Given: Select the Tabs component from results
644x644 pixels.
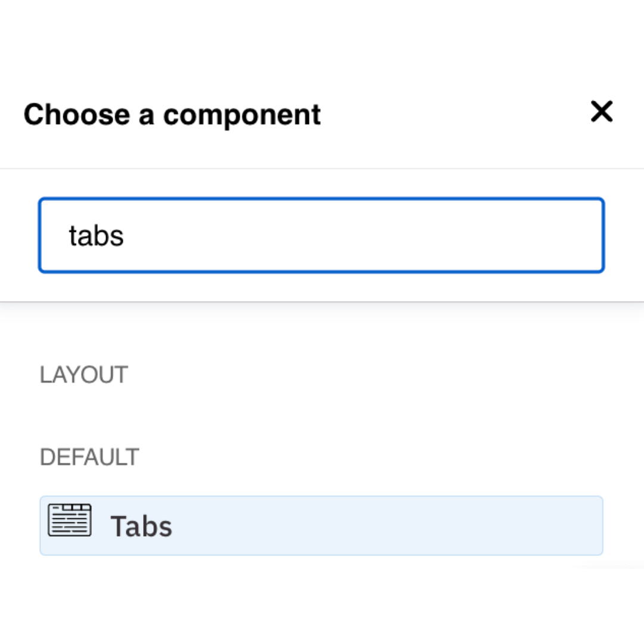Looking at the screenshot, I should coord(321,525).
